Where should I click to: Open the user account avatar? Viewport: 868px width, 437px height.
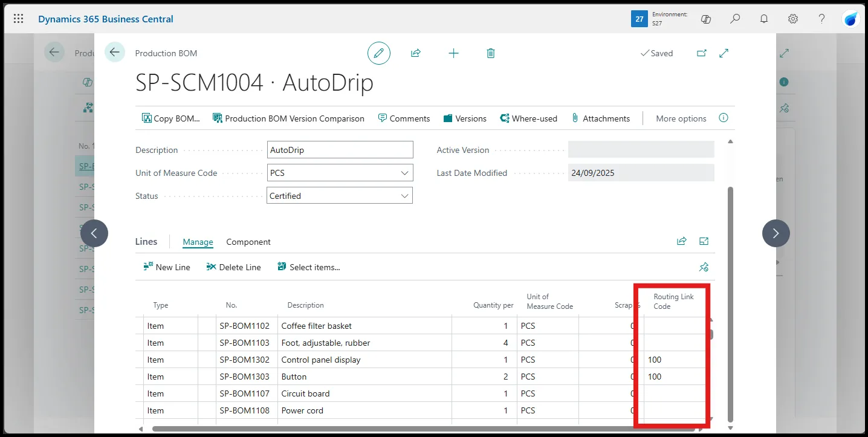point(851,19)
